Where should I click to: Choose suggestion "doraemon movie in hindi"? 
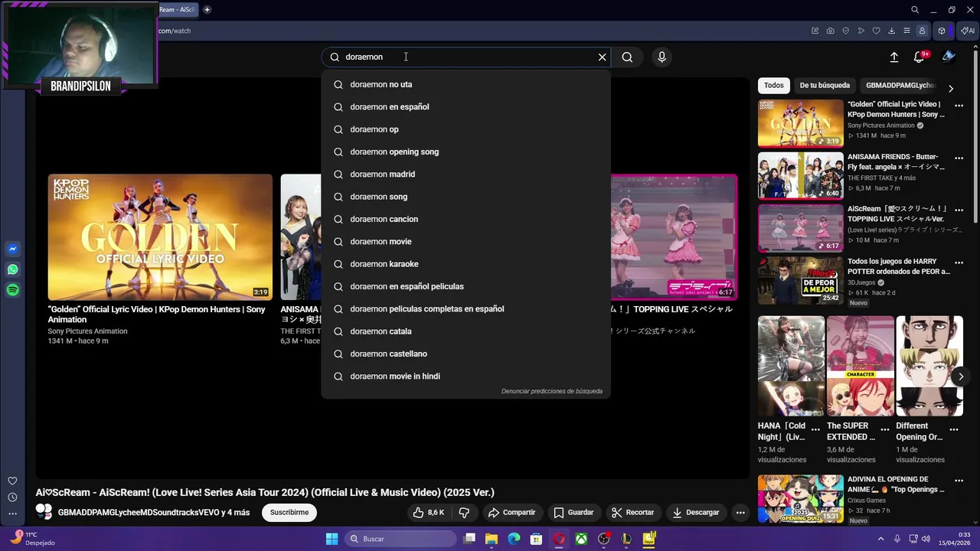465,376
